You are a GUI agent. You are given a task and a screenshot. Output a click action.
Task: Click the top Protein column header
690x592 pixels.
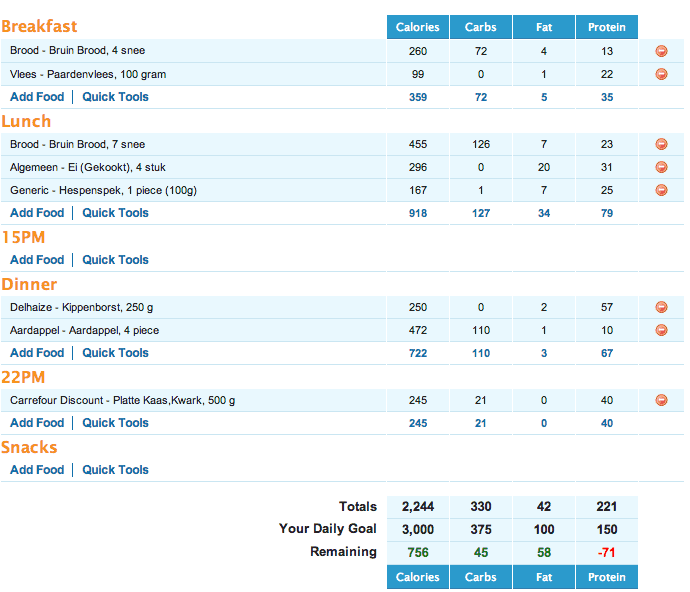click(606, 27)
